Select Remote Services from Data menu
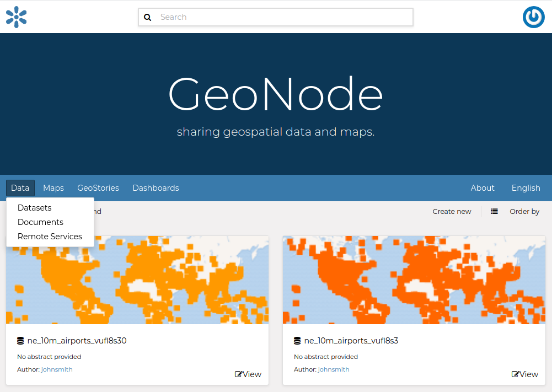 coord(50,237)
